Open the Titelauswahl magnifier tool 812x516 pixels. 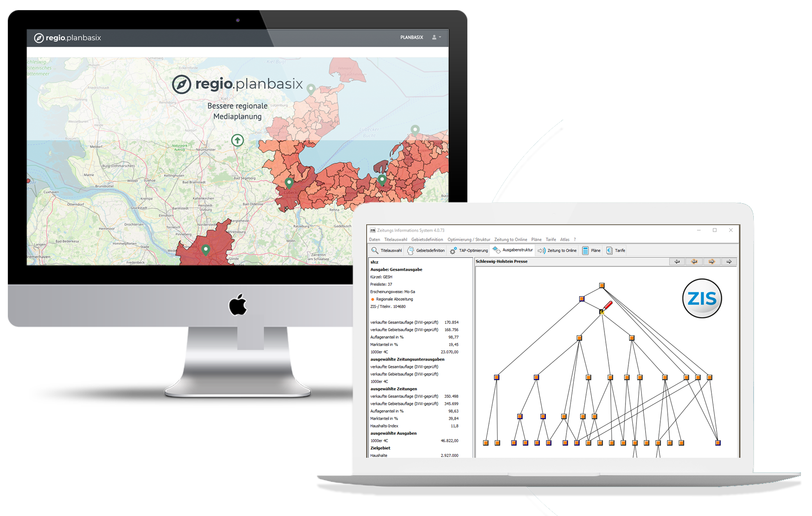coord(375,250)
